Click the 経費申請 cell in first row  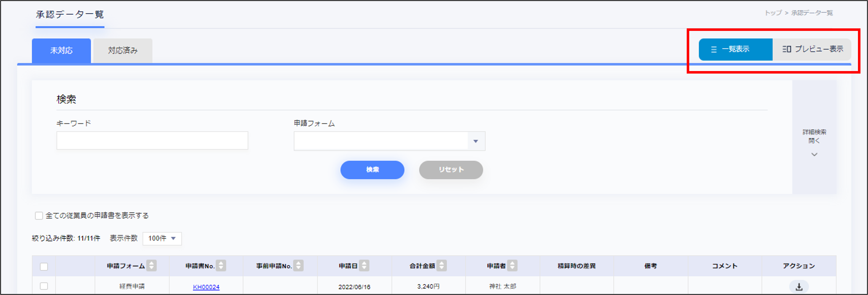pos(132,286)
